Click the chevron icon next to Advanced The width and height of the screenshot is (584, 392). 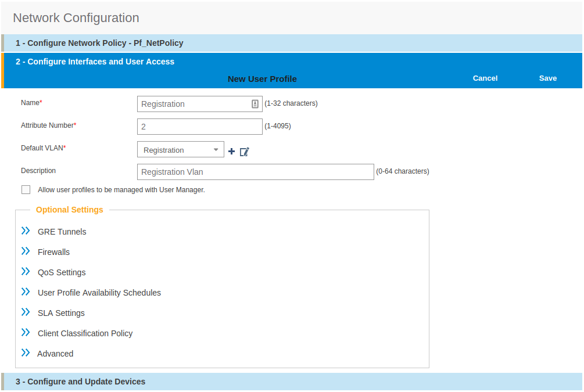(x=26, y=352)
